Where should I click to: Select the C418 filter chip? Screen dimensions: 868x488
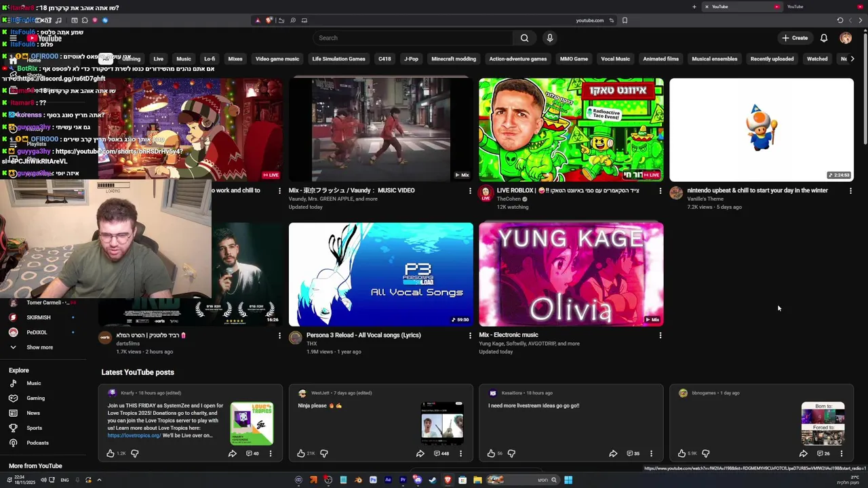(x=384, y=59)
